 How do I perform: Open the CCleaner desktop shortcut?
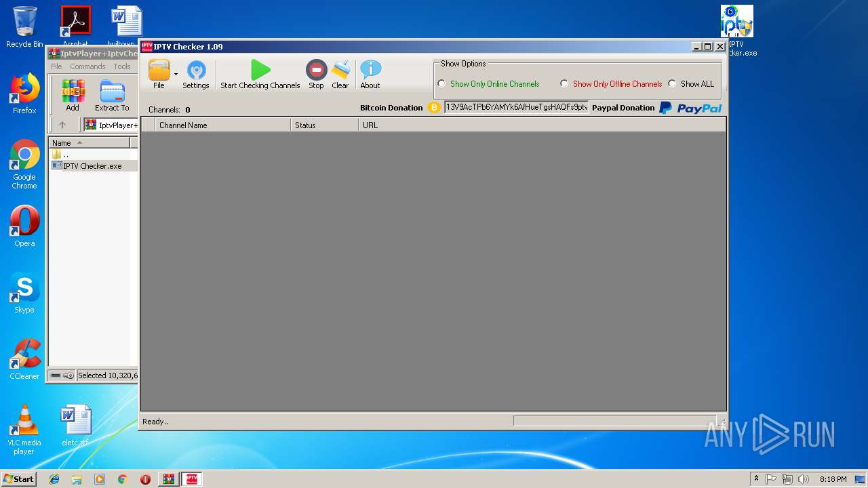[x=24, y=359]
